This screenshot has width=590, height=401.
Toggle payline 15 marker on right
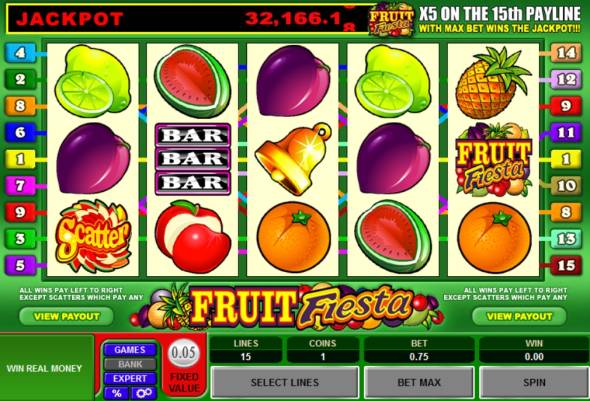[x=566, y=265]
